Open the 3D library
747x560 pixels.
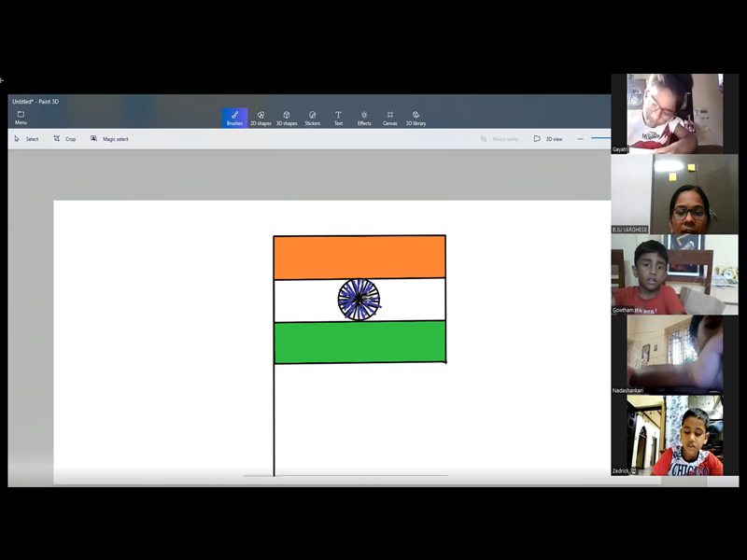click(x=416, y=118)
